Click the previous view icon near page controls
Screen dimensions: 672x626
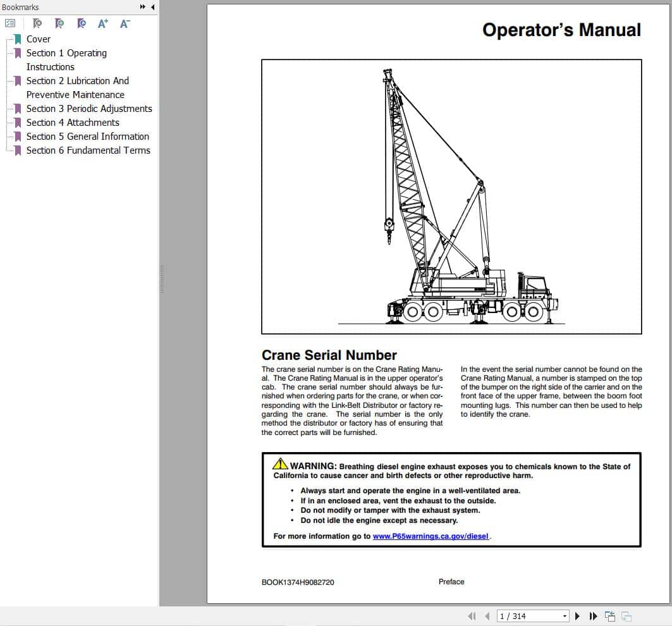[609, 615]
